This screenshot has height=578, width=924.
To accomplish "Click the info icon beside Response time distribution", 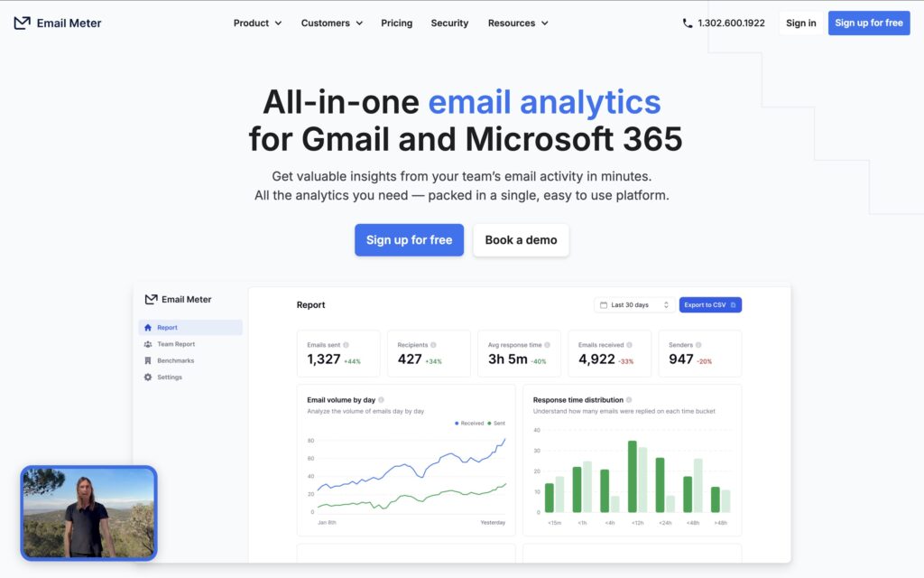I will point(629,400).
